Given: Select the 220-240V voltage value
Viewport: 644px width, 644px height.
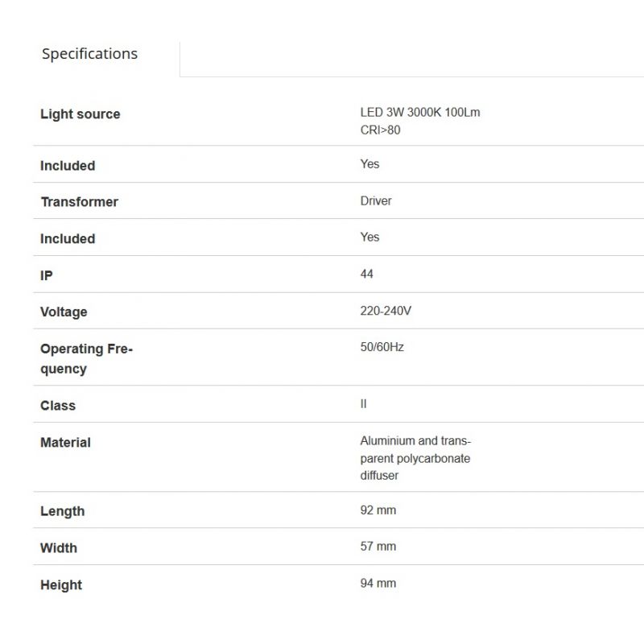Looking at the screenshot, I should point(386,311).
